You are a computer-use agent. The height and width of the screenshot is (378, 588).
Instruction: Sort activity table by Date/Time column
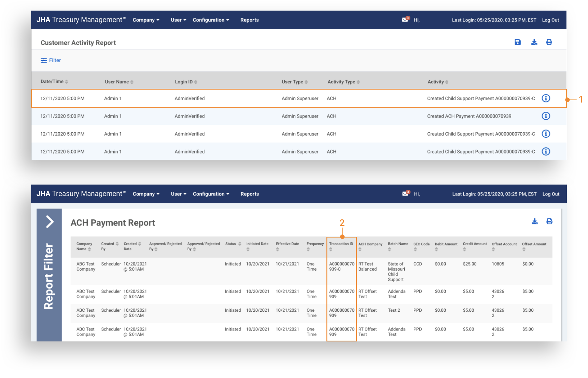click(54, 82)
